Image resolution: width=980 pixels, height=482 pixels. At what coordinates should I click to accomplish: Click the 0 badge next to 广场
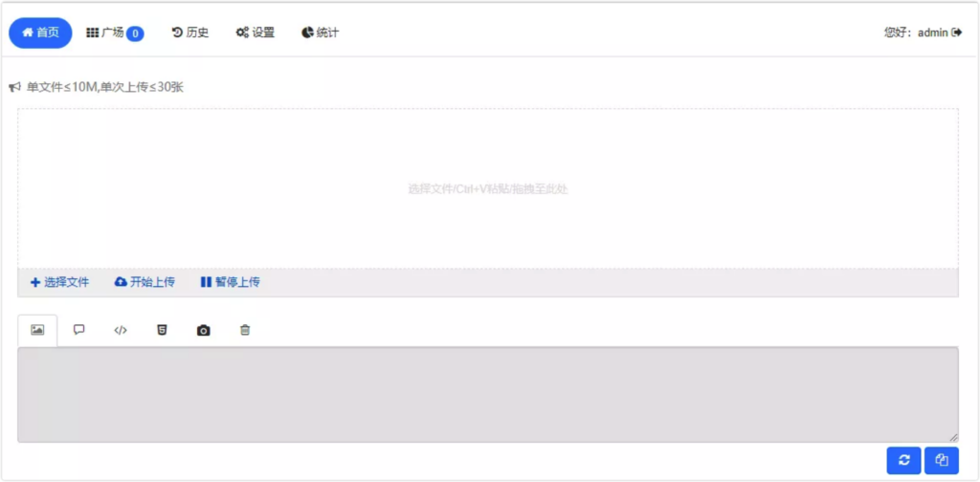pos(135,33)
